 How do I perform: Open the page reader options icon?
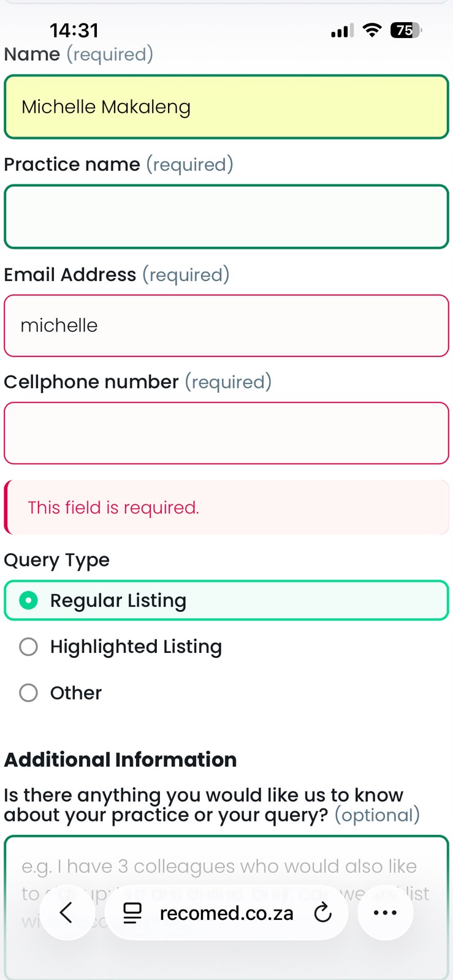coord(132,913)
